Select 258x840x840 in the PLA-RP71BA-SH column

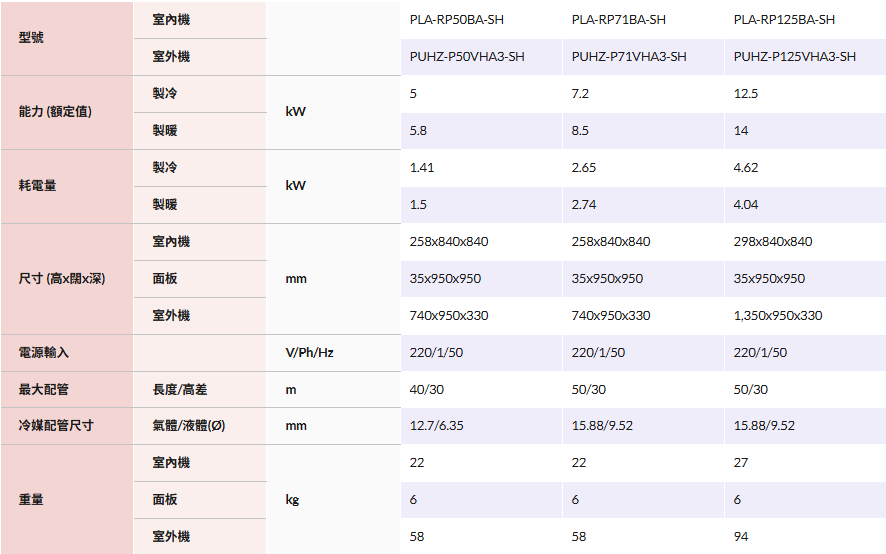click(611, 242)
